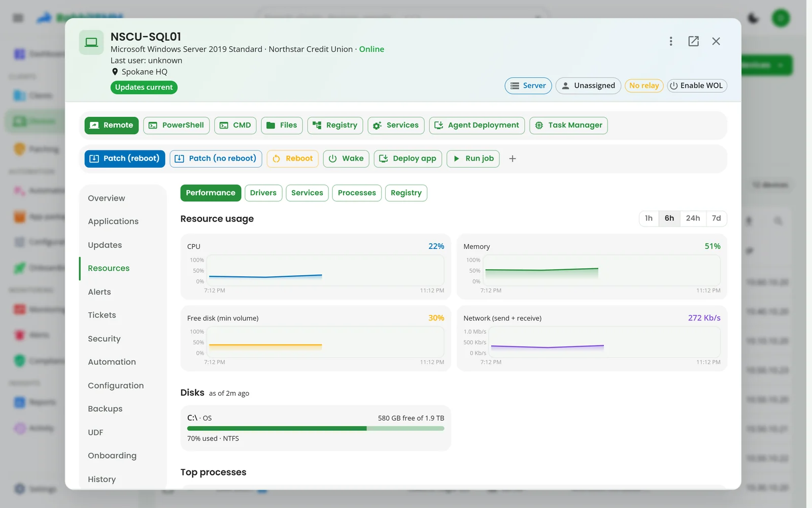Start a Remote session
The height and width of the screenshot is (508, 812).
tap(112, 125)
